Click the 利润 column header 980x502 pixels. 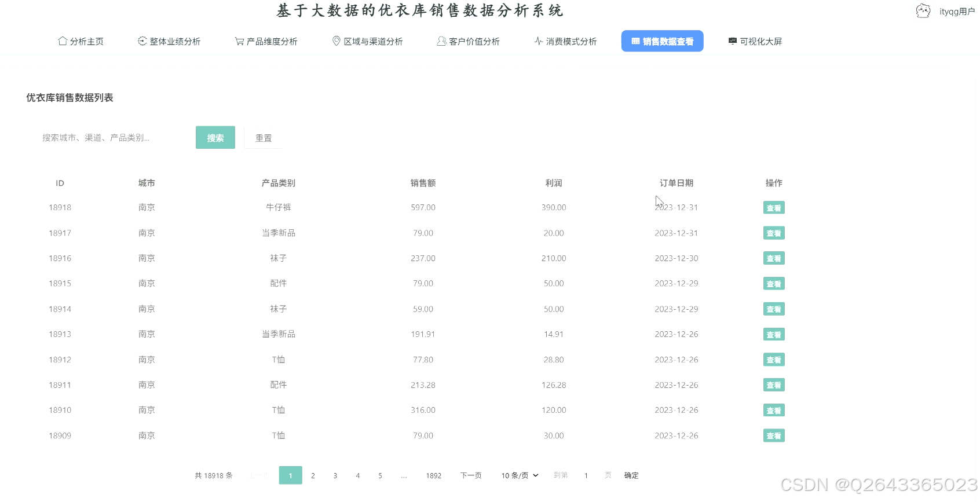pyautogui.click(x=554, y=183)
